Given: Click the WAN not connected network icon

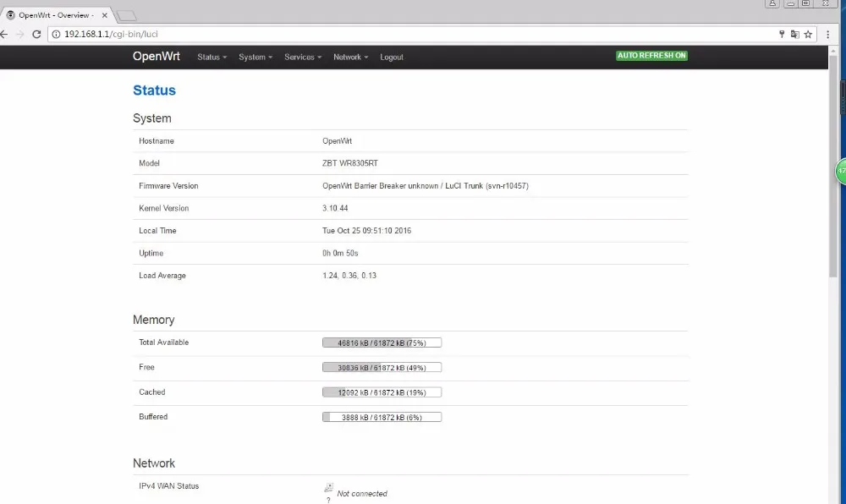Looking at the screenshot, I should [x=328, y=487].
